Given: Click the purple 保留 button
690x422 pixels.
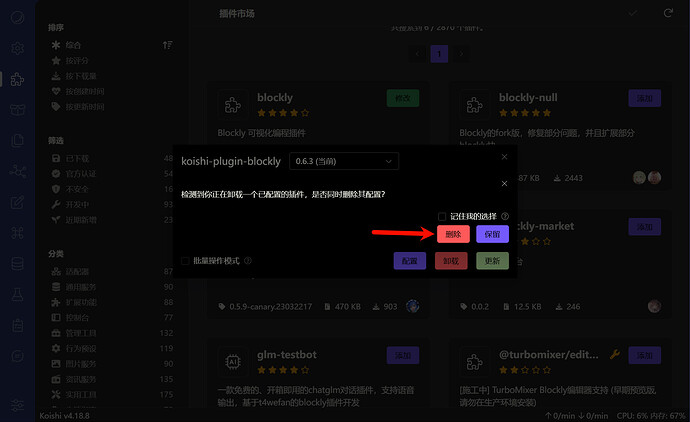Looking at the screenshot, I should click(492, 234).
